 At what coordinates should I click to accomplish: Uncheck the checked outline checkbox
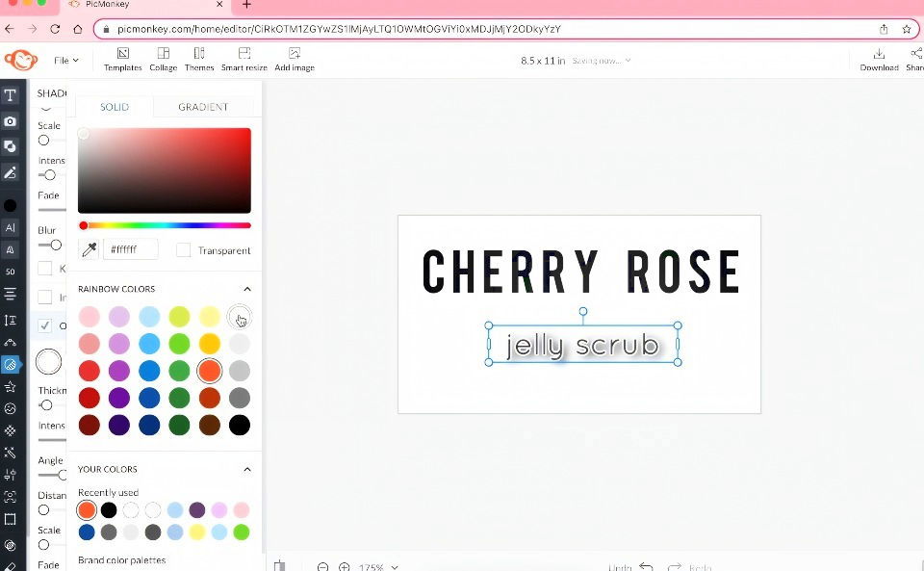tap(45, 325)
